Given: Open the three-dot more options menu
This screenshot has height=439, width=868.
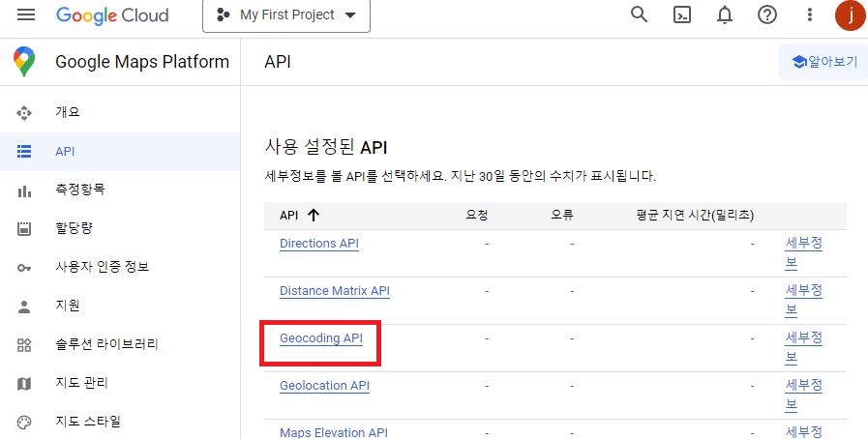Looking at the screenshot, I should click(809, 15).
